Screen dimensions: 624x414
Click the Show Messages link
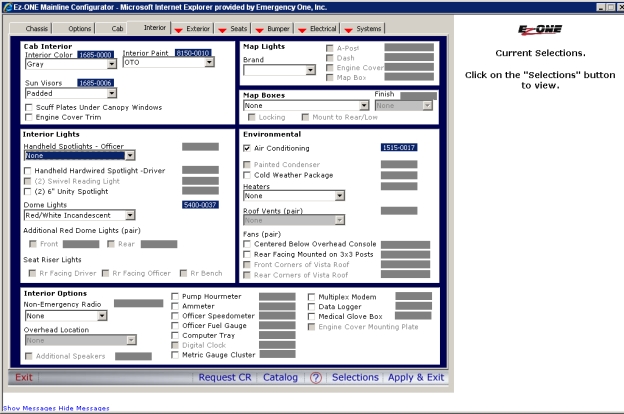[29, 408]
